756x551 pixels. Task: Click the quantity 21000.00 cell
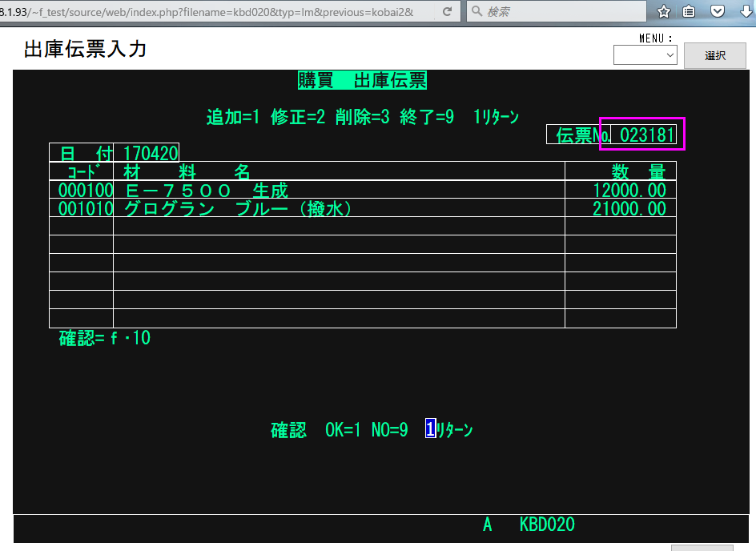click(629, 208)
